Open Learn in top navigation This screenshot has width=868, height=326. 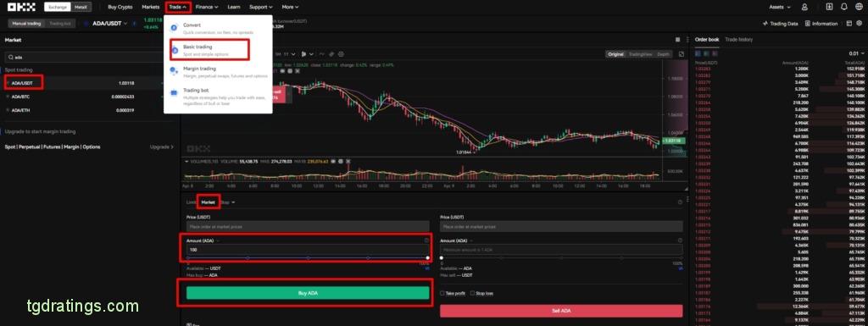pyautogui.click(x=234, y=7)
